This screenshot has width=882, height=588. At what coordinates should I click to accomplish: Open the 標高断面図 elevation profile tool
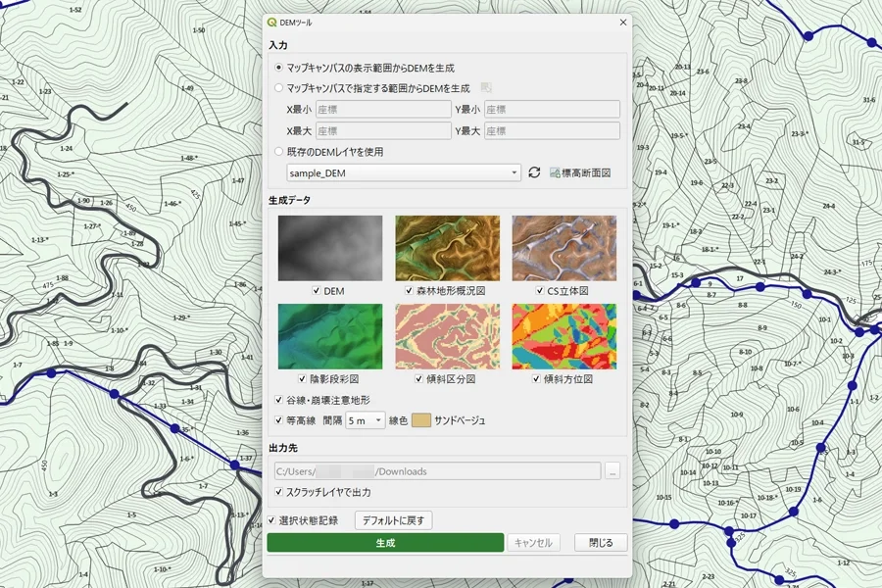(x=580, y=172)
